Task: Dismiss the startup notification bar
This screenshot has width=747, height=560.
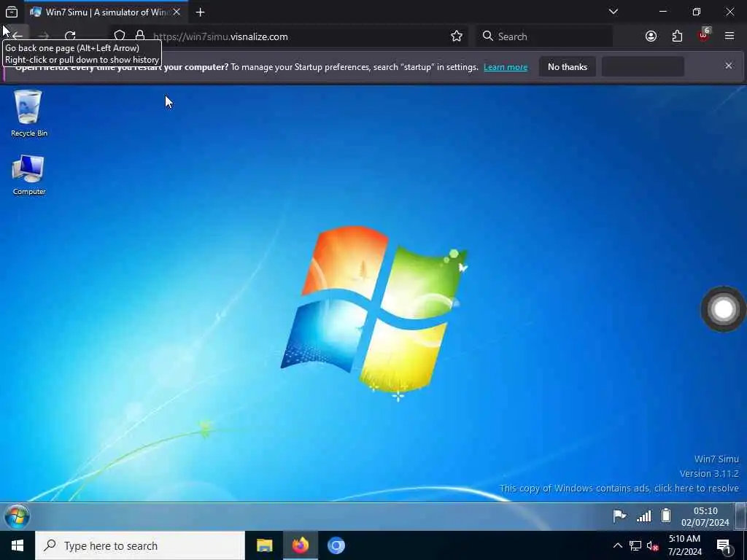Action: 729,66
